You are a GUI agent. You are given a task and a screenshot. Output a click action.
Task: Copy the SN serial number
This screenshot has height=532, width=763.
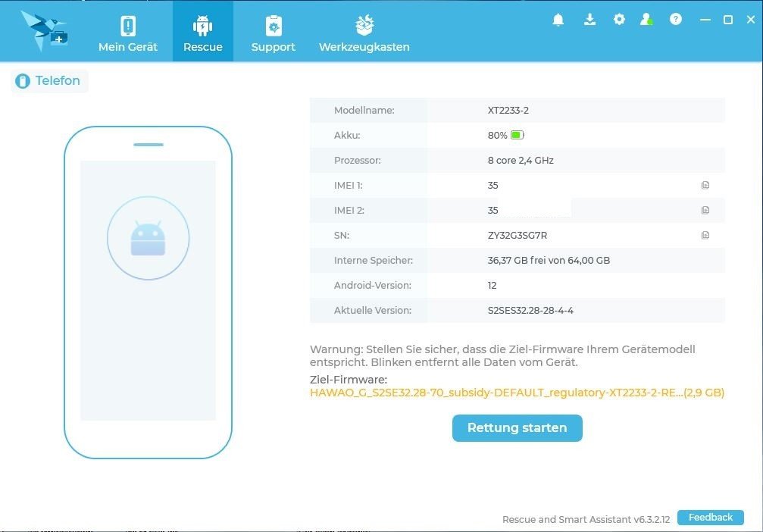click(x=705, y=235)
